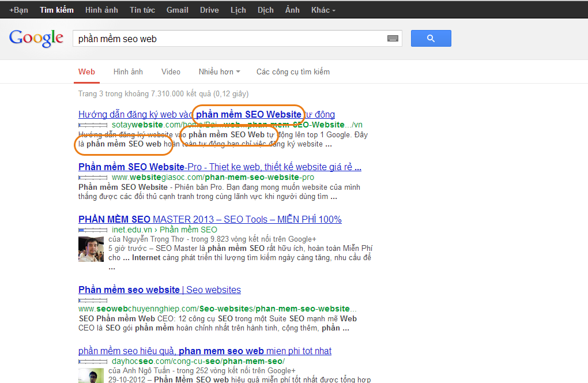Screen dimensions: 588x383
Task: Go to Hình ảnh in the top black bar
Action: pyautogui.click(x=101, y=10)
